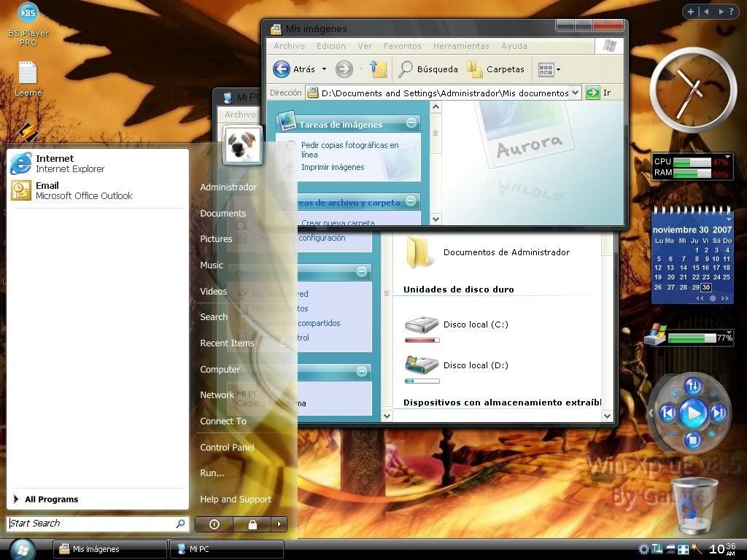Select day 30 in calendar widget

pos(706,287)
